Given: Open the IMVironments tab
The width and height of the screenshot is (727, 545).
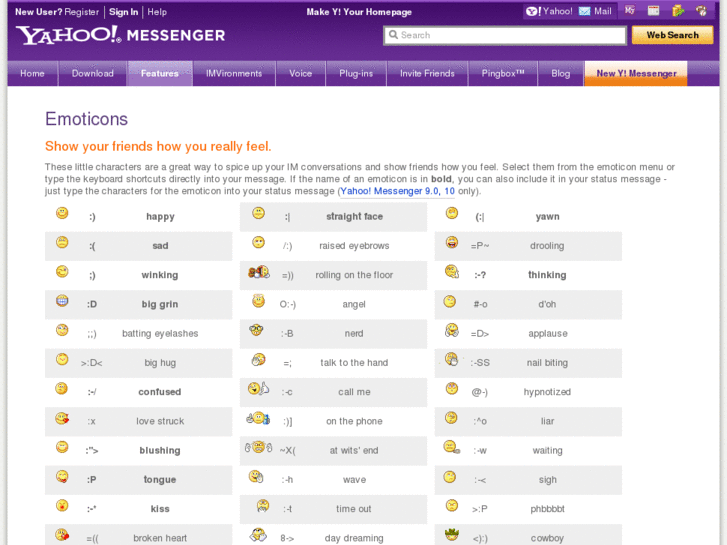Looking at the screenshot, I should 234,73.
